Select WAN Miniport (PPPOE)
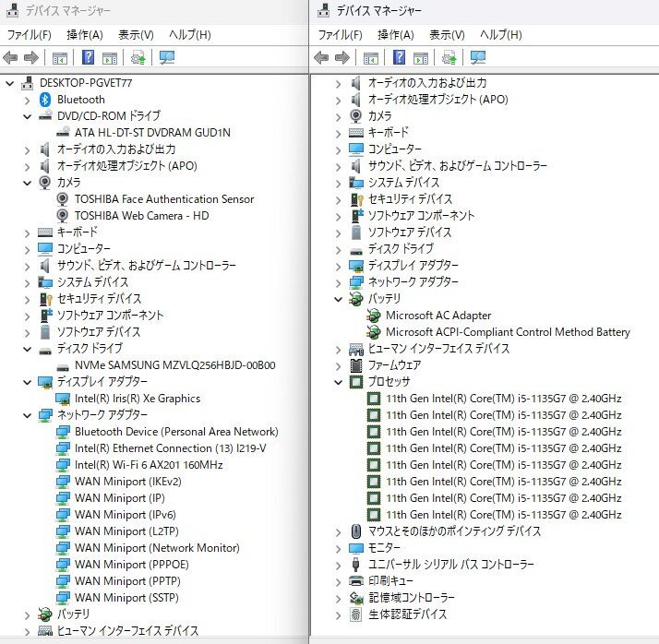Viewport: 659px width, 644px height. 132,565
